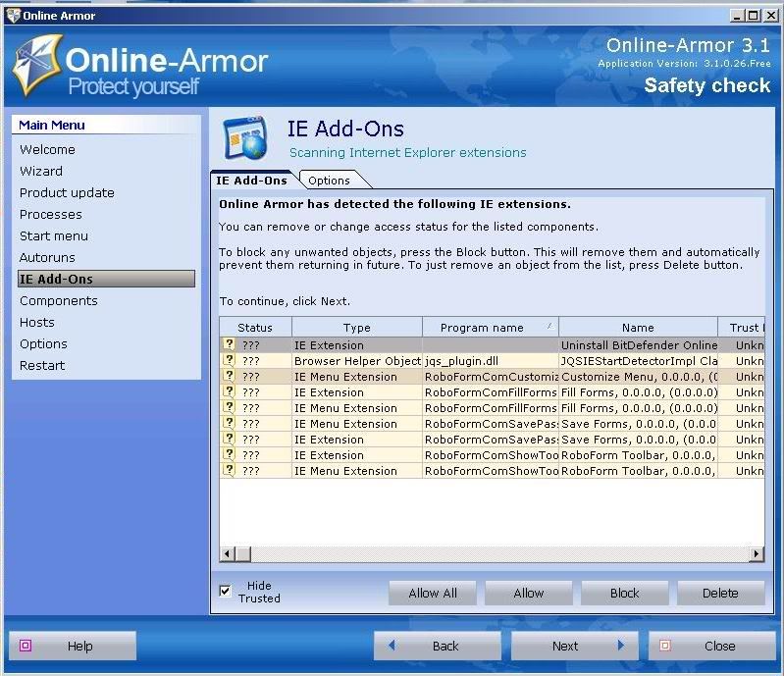Screen dimensions: 784x676
Task: Click the horizontal scrollbar left arrow
Action: pos(228,553)
